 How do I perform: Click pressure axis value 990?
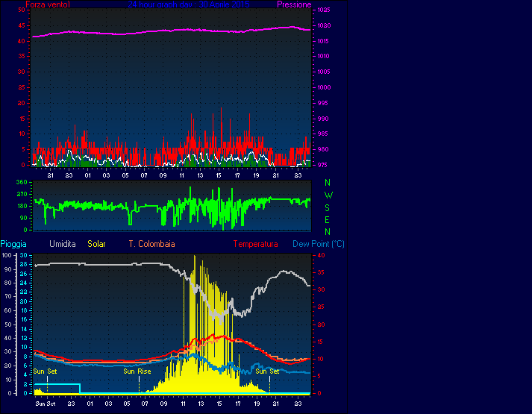[x=322, y=119]
